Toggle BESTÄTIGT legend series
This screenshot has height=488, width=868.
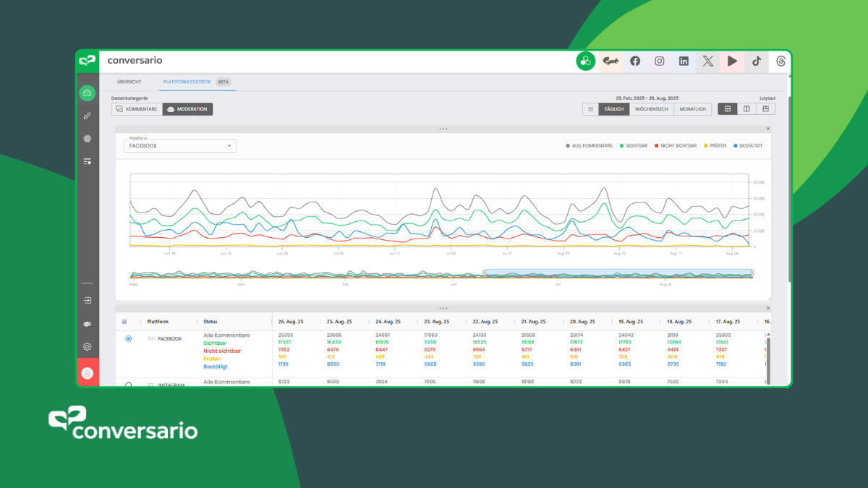click(748, 145)
